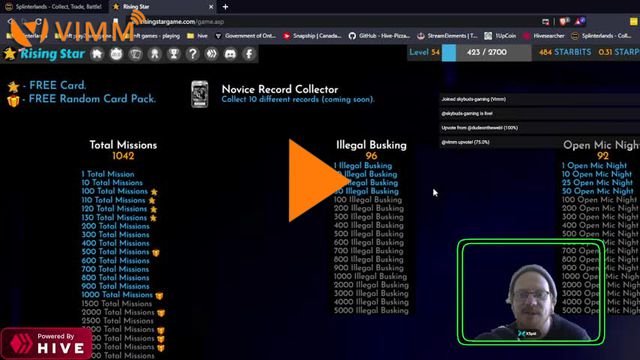The image size is (640, 360).
Task: Click the Total Missions heading
Action: tap(123, 145)
